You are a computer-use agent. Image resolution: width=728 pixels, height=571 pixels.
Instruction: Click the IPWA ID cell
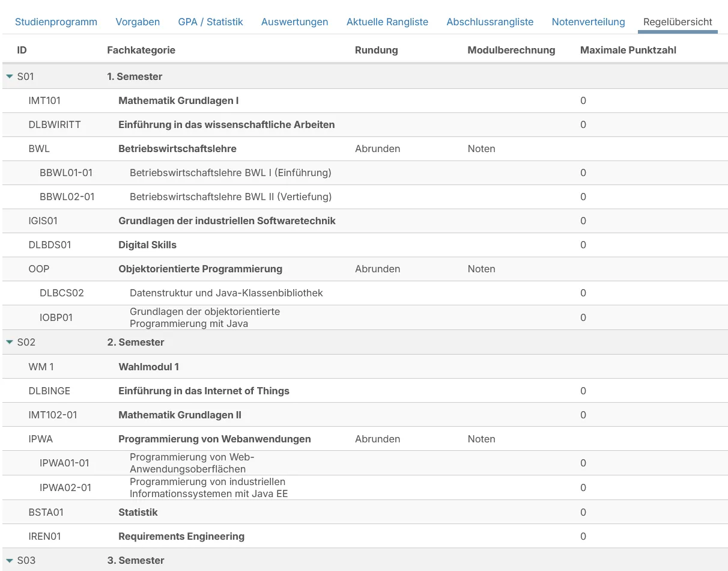(41, 439)
